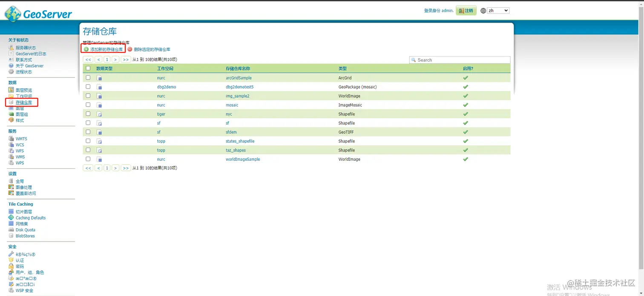The image size is (644, 296).
Task: Open the 图层 layers sidebar link
Action: click(x=20, y=108)
